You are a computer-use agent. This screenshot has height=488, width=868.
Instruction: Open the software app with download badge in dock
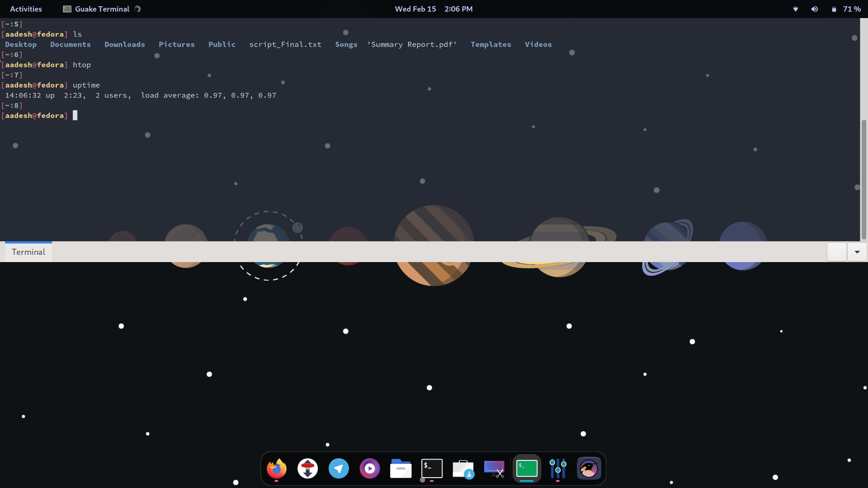(463, 469)
